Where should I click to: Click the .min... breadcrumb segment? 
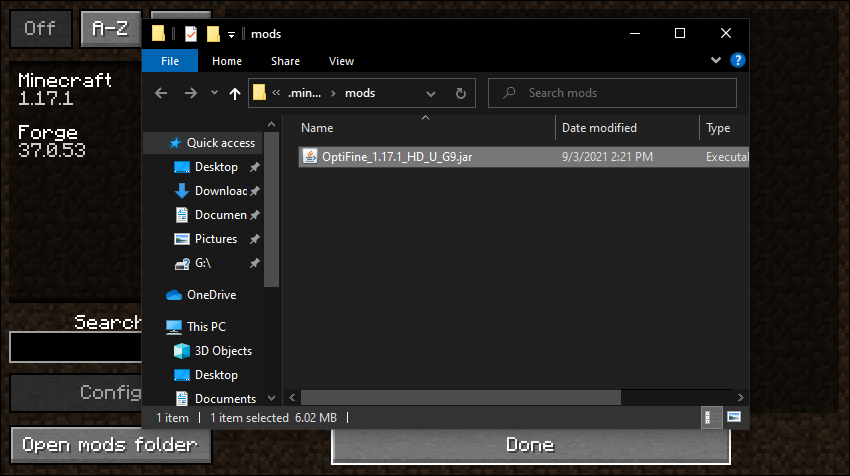pyautogui.click(x=304, y=93)
